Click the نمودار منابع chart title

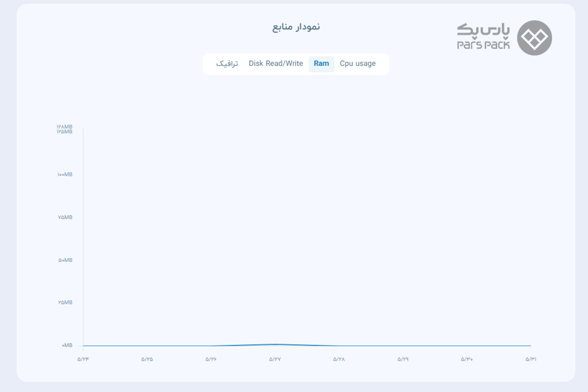tap(296, 27)
